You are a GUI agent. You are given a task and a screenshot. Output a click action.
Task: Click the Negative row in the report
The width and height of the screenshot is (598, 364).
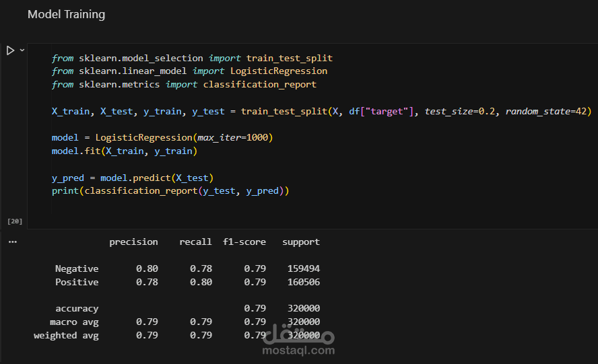pyautogui.click(x=77, y=268)
